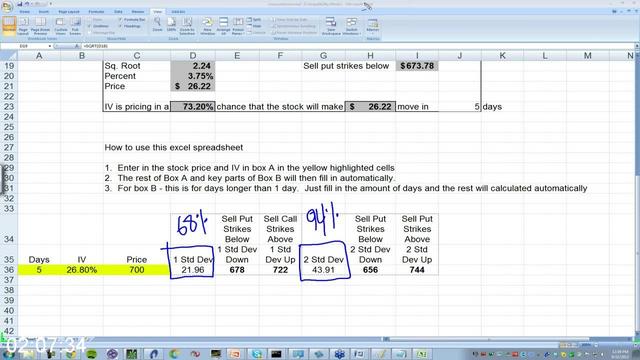Open Windows Start button

click(x=8, y=354)
